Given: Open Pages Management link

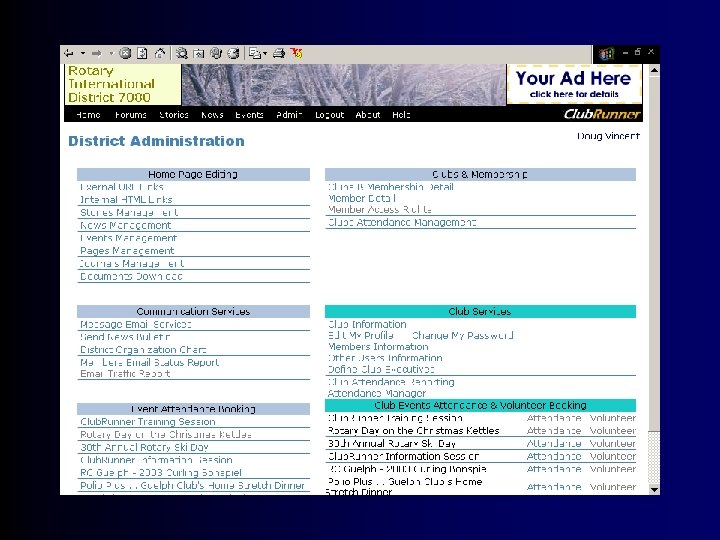Looking at the screenshot, I should pos(127,251).
